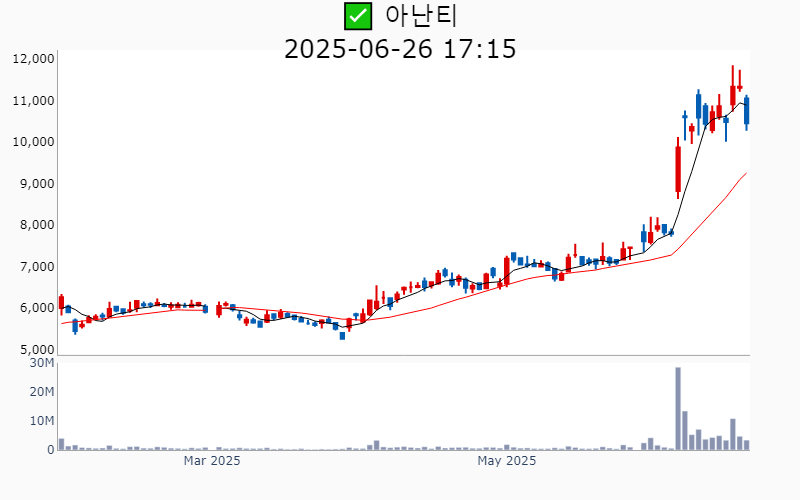Click the second-tallest volume bar above 10M
800x500 pixels.
[685, 431]
